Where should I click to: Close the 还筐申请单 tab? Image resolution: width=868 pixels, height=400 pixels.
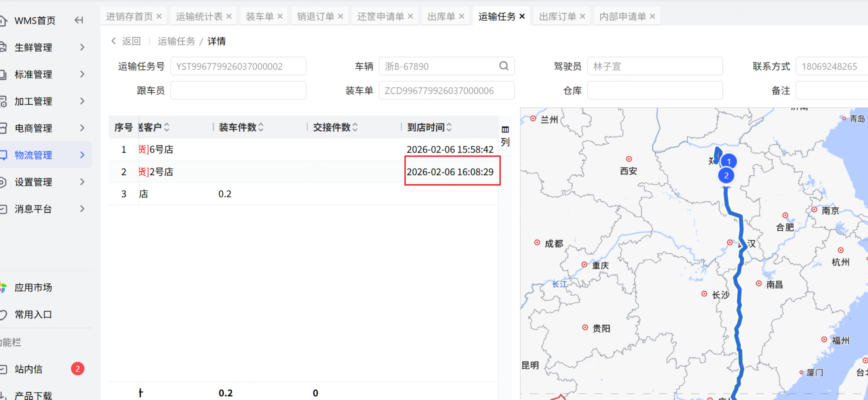[411, 16]
